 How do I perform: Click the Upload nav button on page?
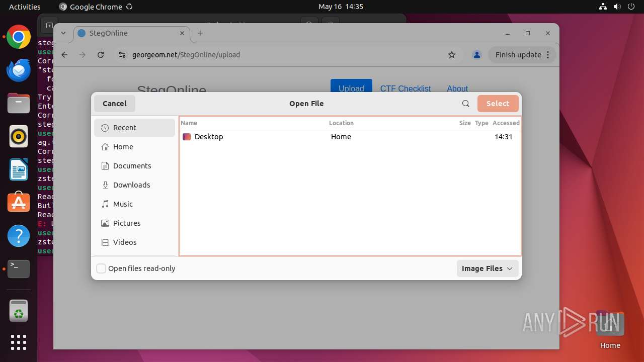351,88
